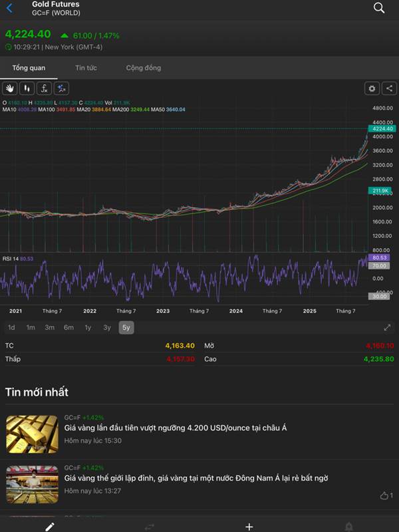Select the hand pan tool
399x532 pixels.
10,88
